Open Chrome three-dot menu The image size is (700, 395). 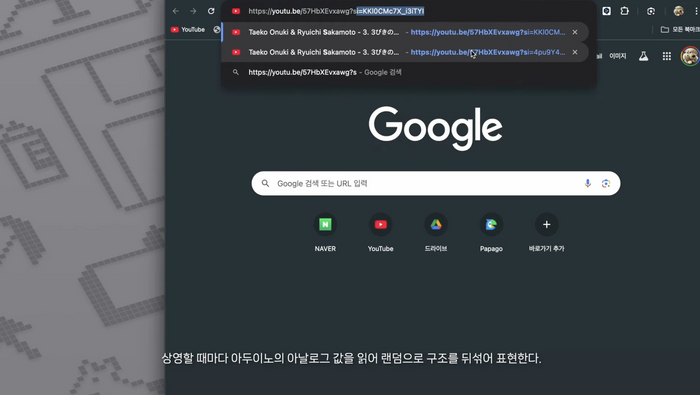696,11
